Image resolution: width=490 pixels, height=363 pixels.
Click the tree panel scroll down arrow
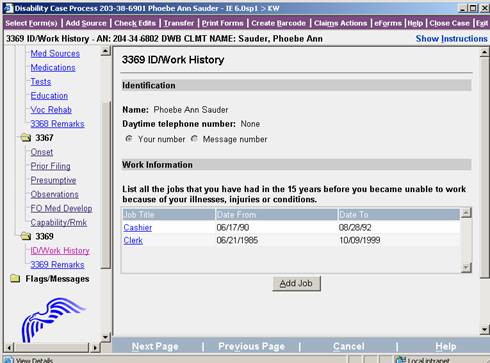pyautogui.click(x=105, y=337)
